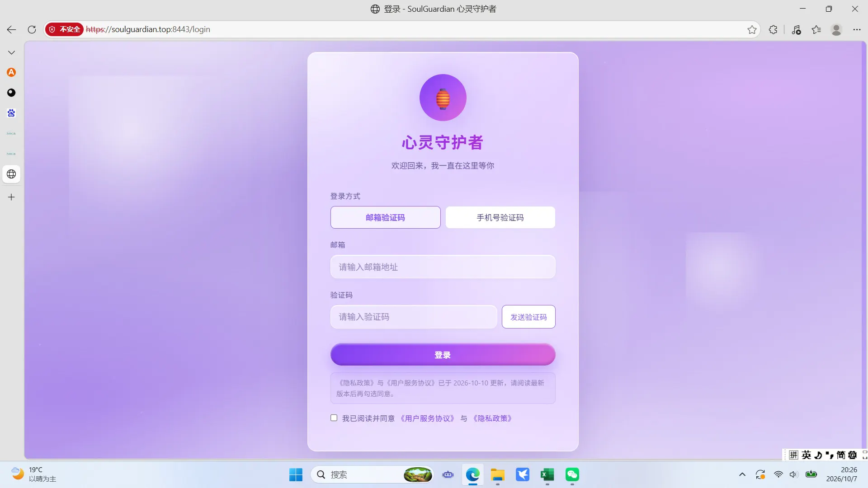Select 邮箱验证码 login method

point(385,217)
